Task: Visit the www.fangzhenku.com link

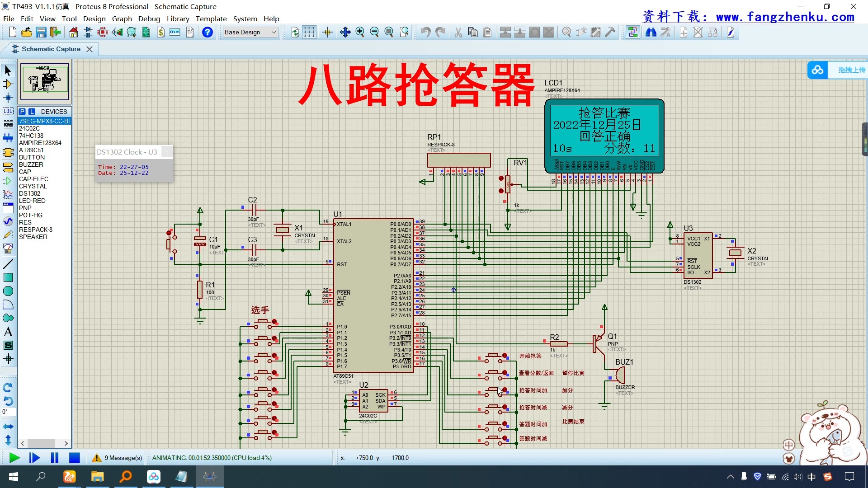Action: coord(783,16)
